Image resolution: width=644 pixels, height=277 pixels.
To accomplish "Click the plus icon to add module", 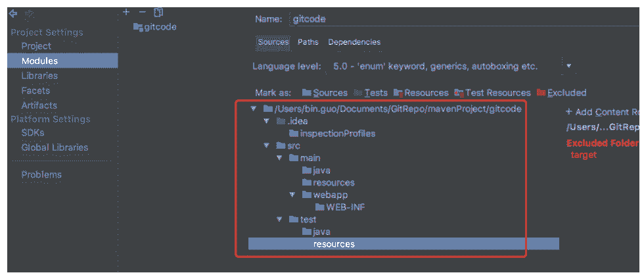I will [x=126, y=12].
